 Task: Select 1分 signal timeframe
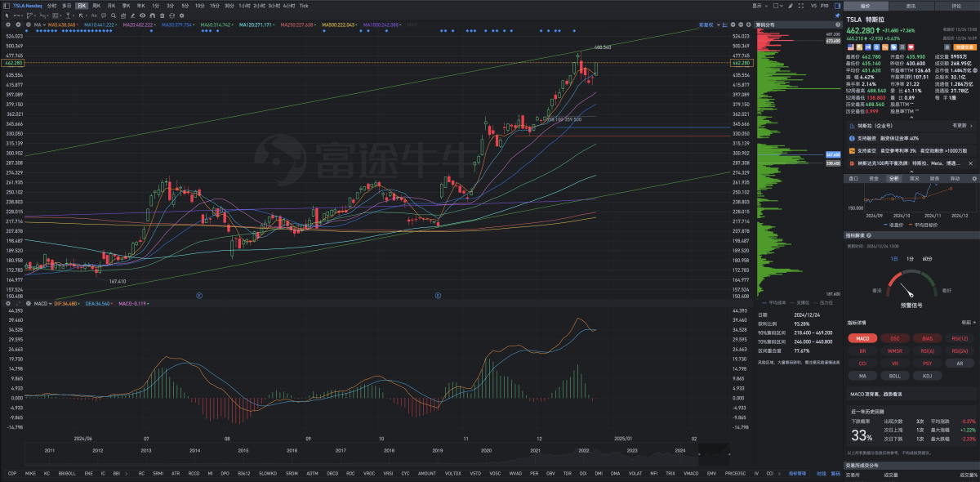point(910,259)
